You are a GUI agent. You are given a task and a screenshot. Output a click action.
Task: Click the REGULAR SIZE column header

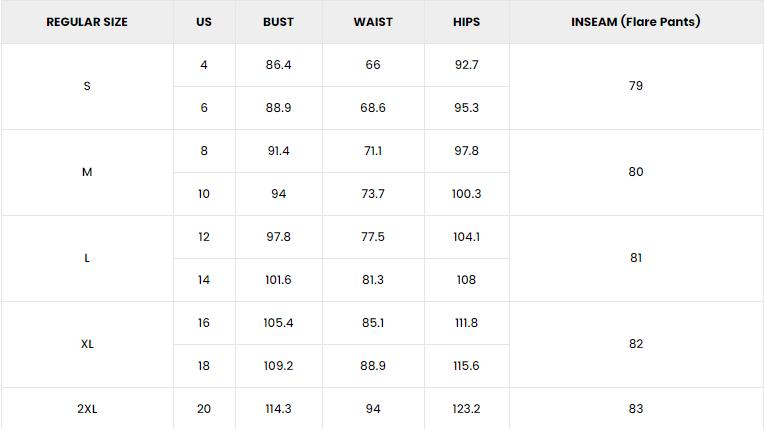pyautogui.click(x=87, y=22)
